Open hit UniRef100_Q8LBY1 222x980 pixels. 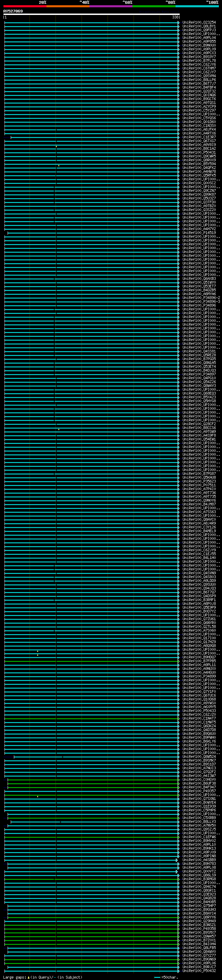point(199,26)
